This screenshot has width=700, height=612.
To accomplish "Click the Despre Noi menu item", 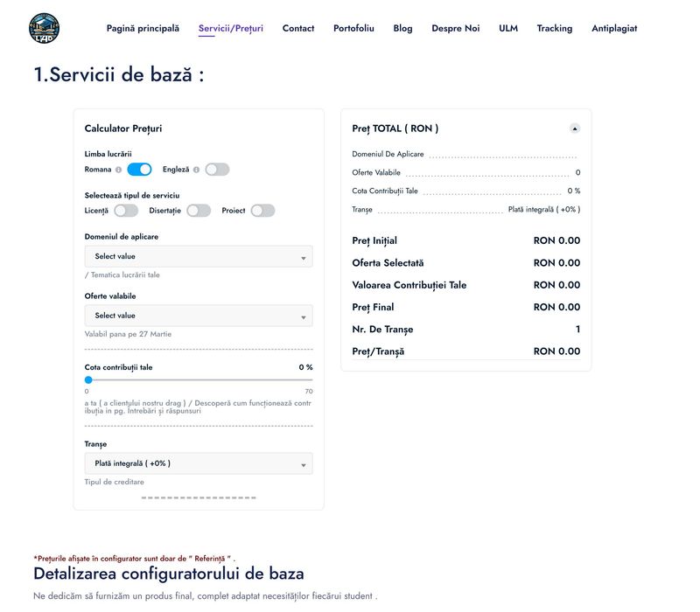I will (x=456, y=29).
